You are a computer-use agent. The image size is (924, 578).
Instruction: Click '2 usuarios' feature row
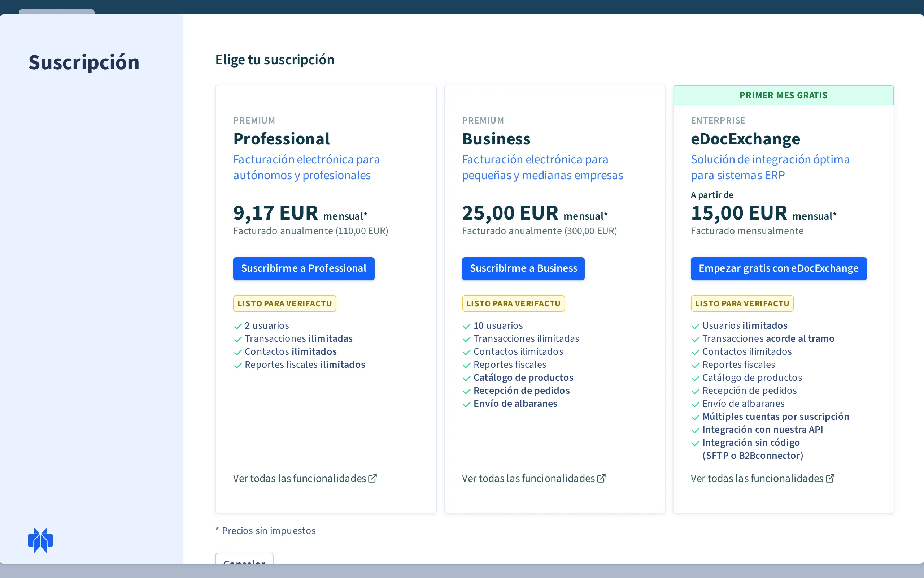tap(262, 326)
